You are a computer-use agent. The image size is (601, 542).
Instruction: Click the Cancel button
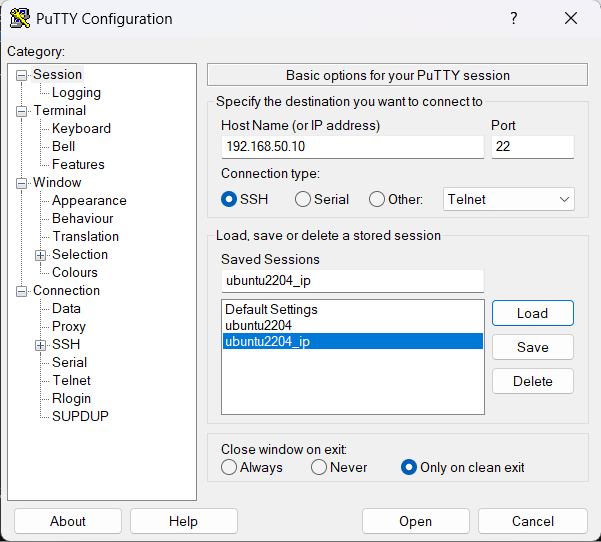pyautogui.click(x=533, y=521)
